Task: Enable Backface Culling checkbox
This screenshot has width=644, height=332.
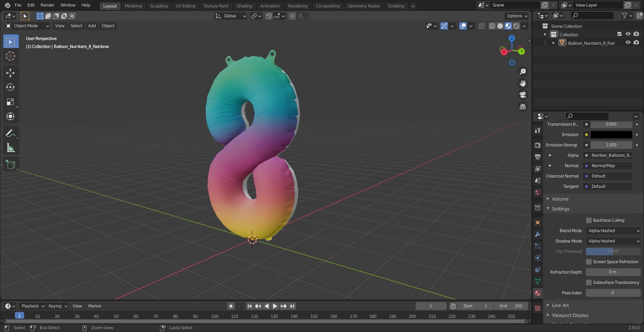Action: point(589,220)
